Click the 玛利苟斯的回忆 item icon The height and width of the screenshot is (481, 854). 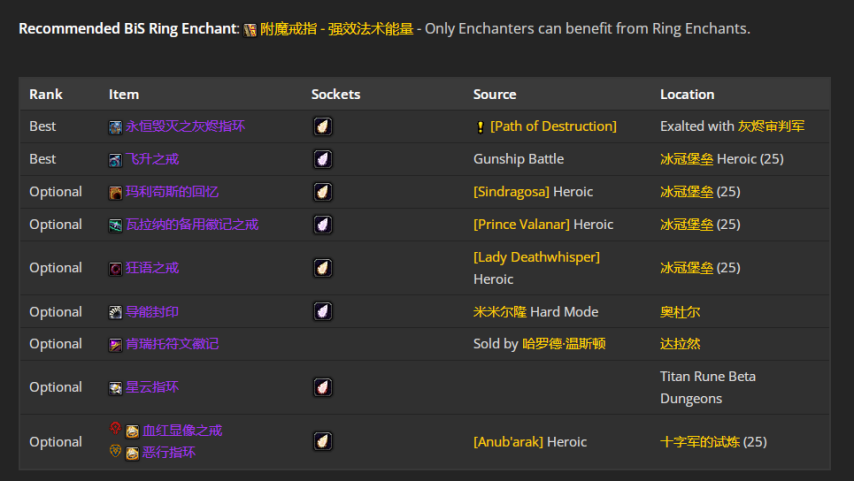[116, 192]
